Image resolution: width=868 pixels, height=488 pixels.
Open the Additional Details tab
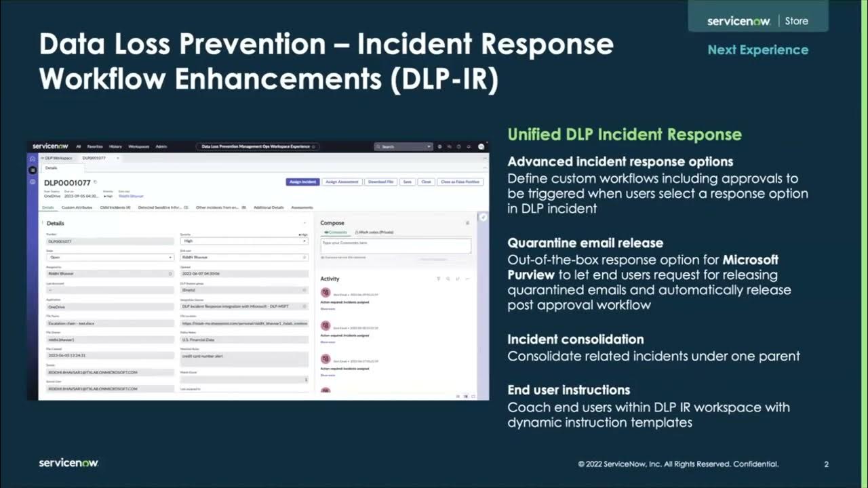269,207
